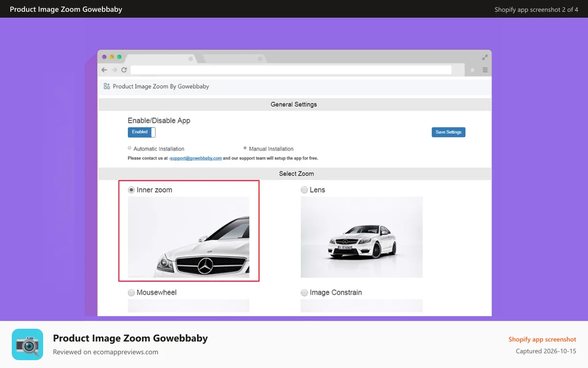Screen dimensions: 588x368
Task: Click the browser back arrow
Action: [x=104, y=70]
